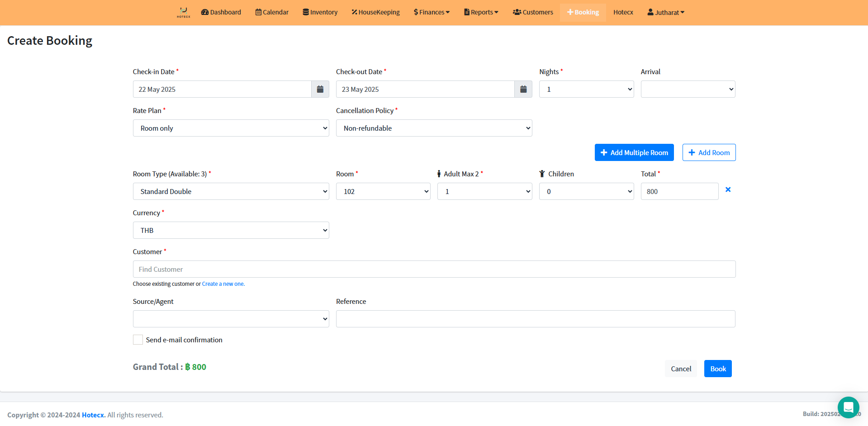Open the check-in date calendar picker
Image resolution: width=868 pixels, height=426 pixels.
[x=320, y=89]
